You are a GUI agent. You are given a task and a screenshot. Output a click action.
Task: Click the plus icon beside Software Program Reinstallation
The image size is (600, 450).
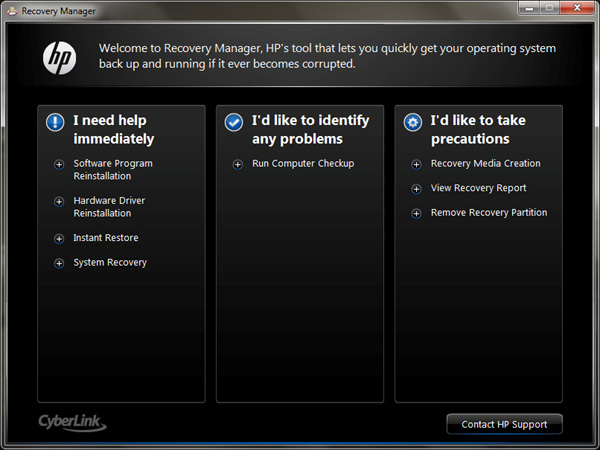click(x=59, y=165)
